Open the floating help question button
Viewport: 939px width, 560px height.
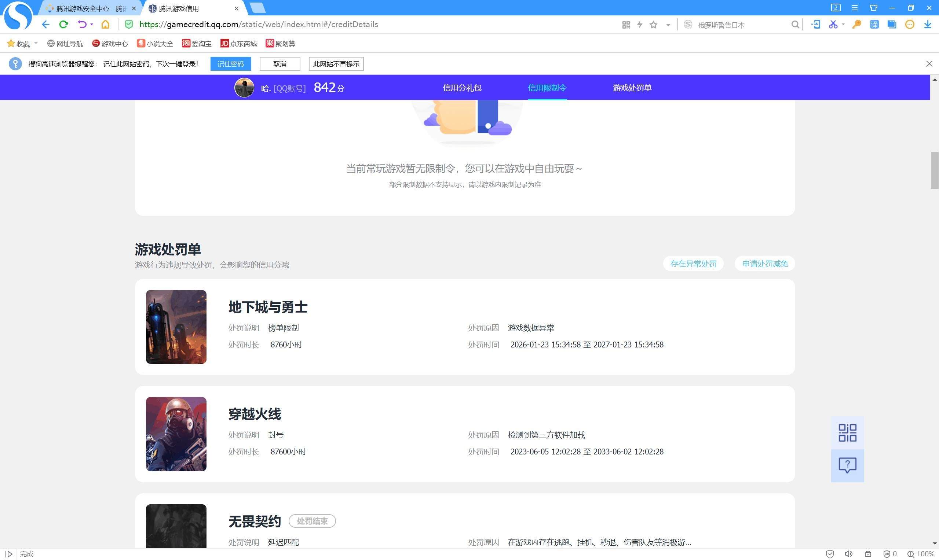847,465
